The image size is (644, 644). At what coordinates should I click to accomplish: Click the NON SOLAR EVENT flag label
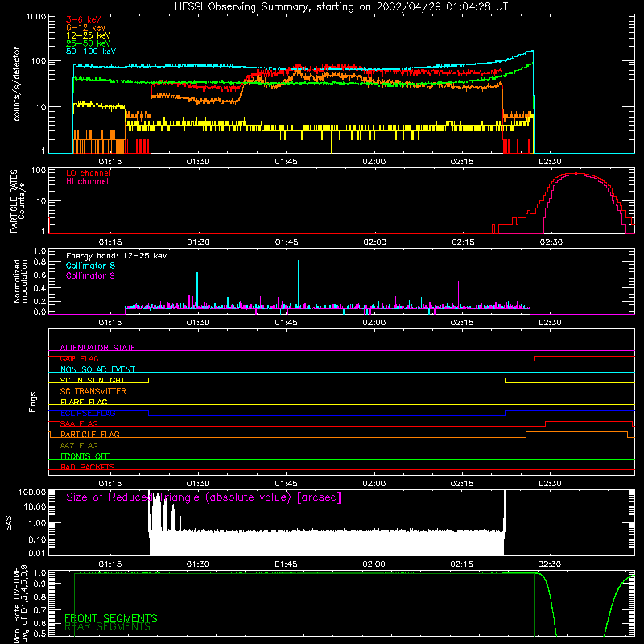[x=97, y=369]
